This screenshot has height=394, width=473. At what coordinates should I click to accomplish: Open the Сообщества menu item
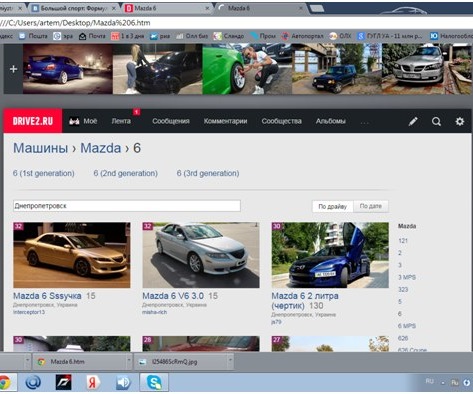point(281,121)
